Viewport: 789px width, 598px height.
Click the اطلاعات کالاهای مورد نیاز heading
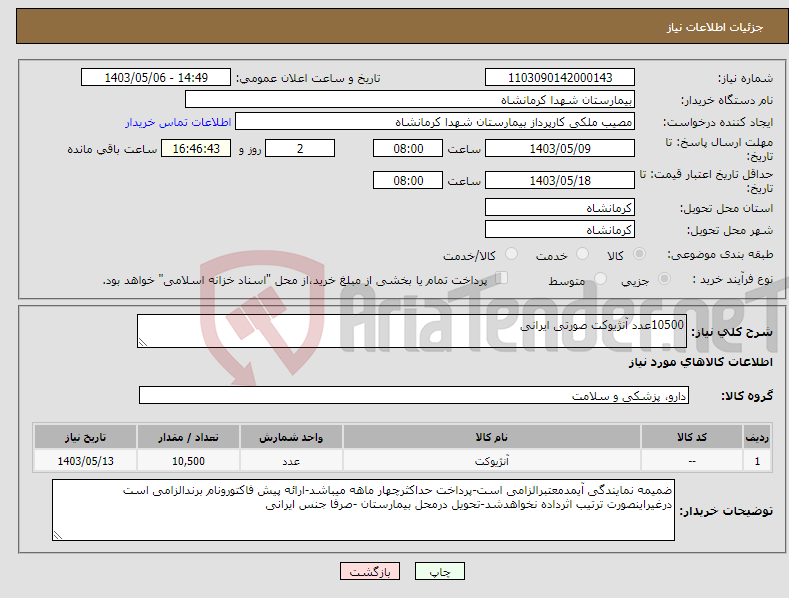[700, 362]
